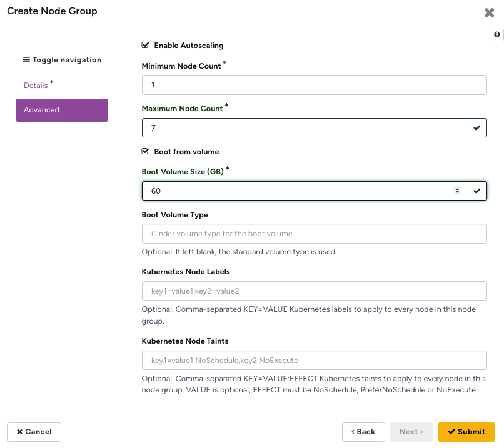The height and width of the screenshot is (448, 504).
Task: Click the 'standard volume type is used' hint
Action: coord(239,252)
